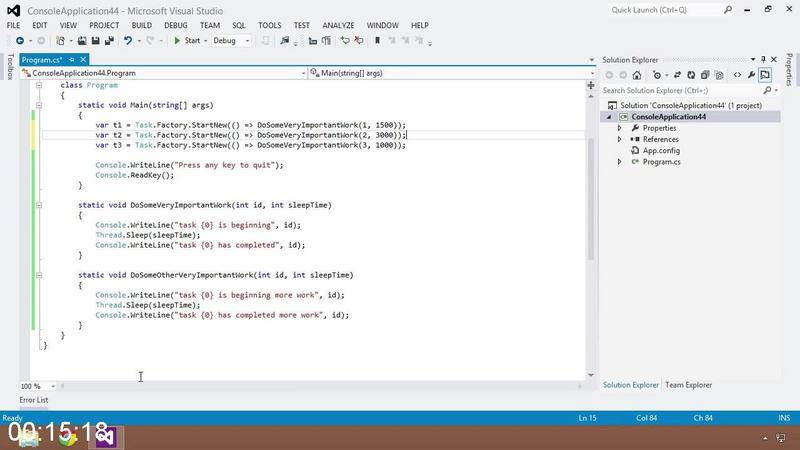
Task: Toggle a bookmark on the current line
Action: click(378, 41)
